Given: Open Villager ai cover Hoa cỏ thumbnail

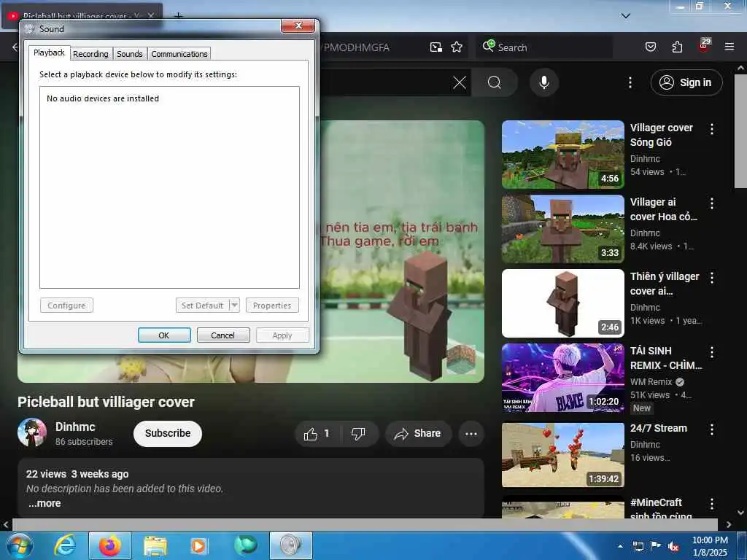Looking at the screenshot, I should 562,229.
